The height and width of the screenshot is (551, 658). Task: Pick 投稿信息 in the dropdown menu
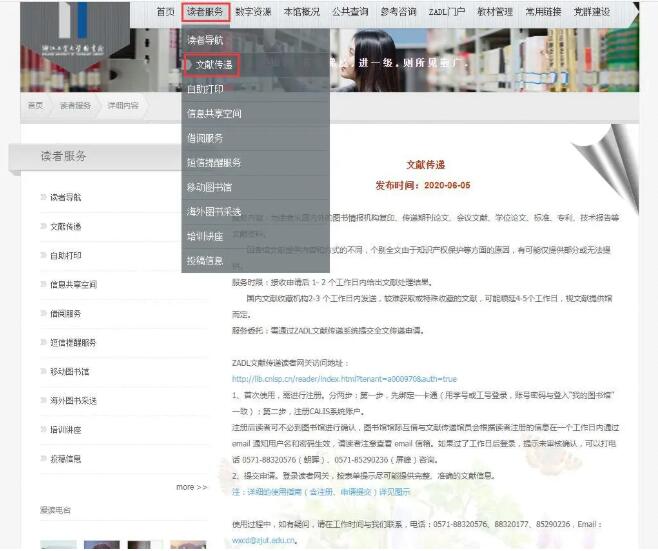pos(205,260)
